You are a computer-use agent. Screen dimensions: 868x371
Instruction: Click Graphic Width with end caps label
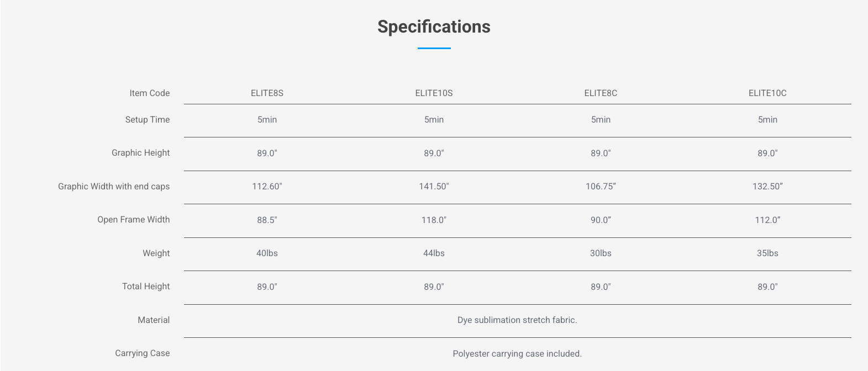tap(114, 187)
